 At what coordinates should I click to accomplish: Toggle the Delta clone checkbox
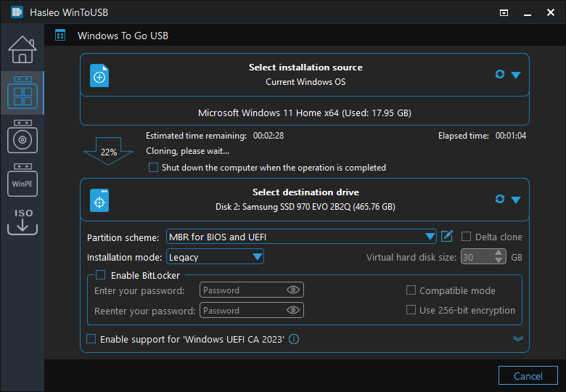point(466,237)
